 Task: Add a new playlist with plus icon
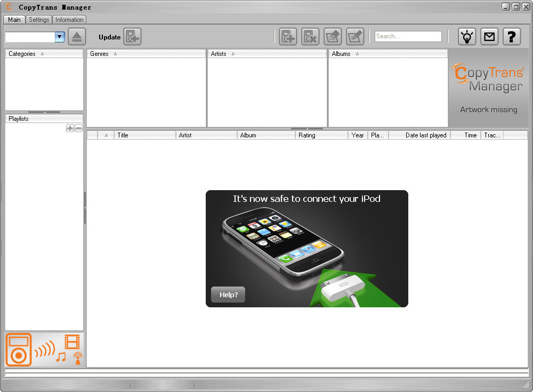pyautogui.click(x=70, y=128)
